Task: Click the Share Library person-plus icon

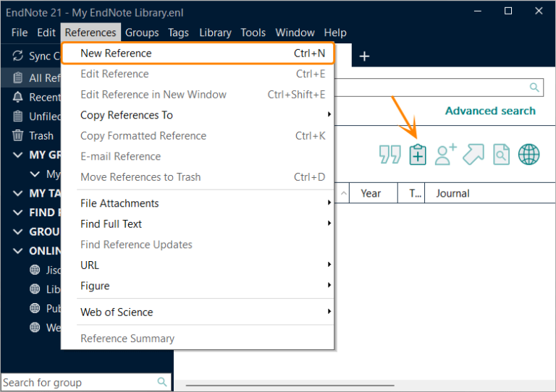Action: click(446, 154)
